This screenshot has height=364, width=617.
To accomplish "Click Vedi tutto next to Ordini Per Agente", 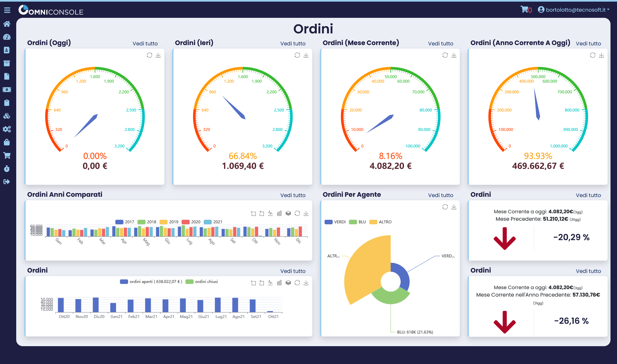I will point(441,195).
